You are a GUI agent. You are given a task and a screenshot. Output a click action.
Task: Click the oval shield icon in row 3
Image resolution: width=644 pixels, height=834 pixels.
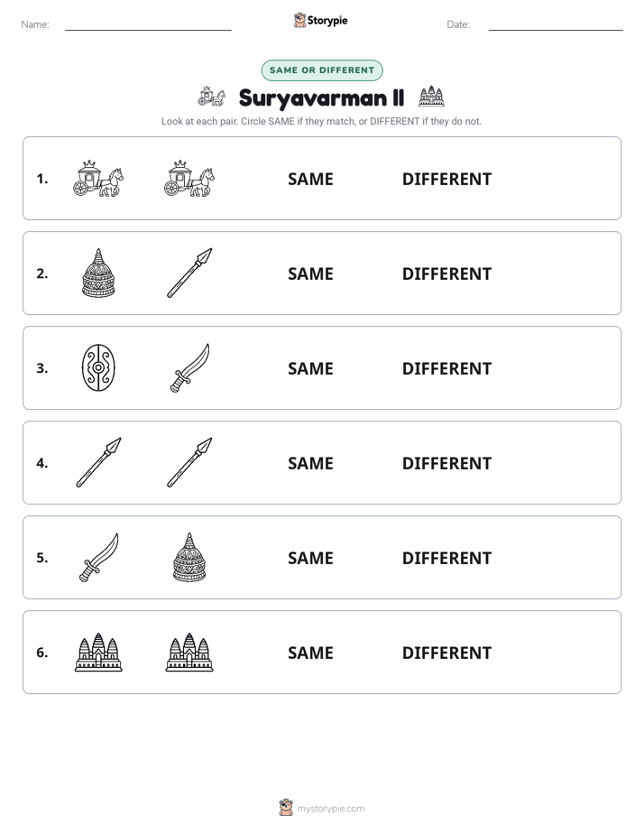pos(98,367)
